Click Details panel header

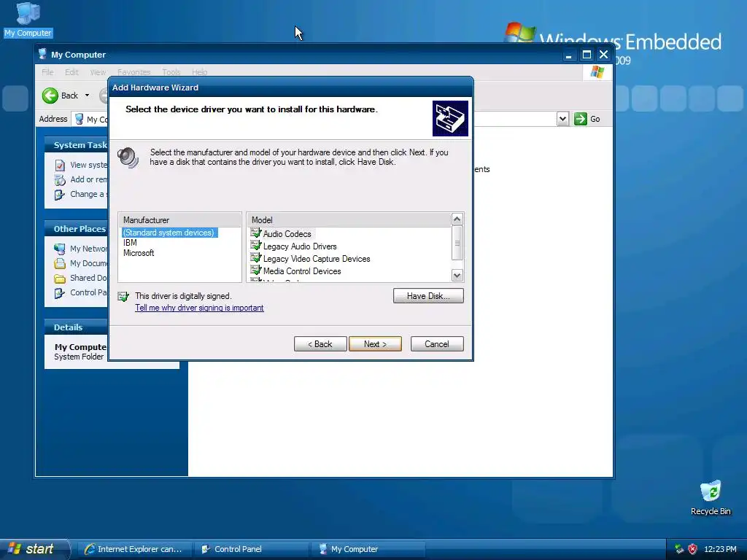point(76,327)
